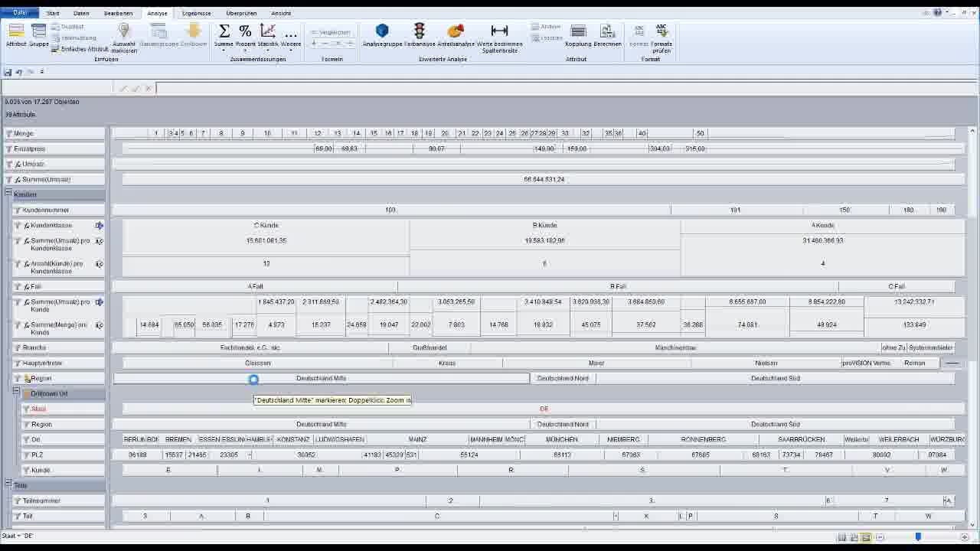Insert a Gruppe using the ribbon icon
The height and width of the screenshot is (551, 980).
39,35
